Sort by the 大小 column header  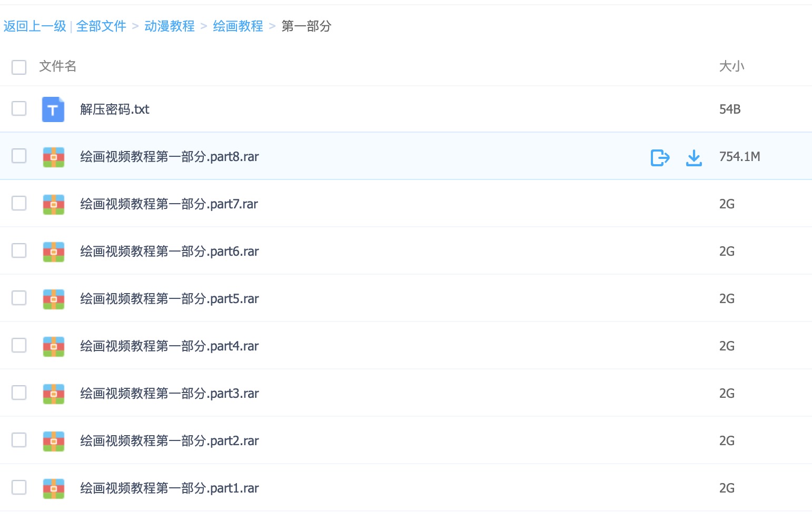(732, 66)
